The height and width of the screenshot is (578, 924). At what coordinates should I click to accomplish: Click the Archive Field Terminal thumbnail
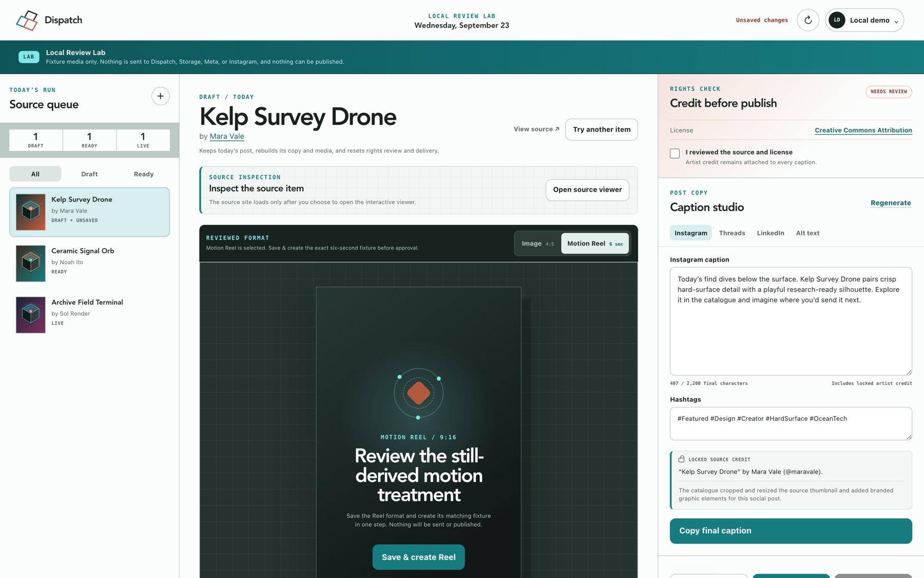[31, 314]
